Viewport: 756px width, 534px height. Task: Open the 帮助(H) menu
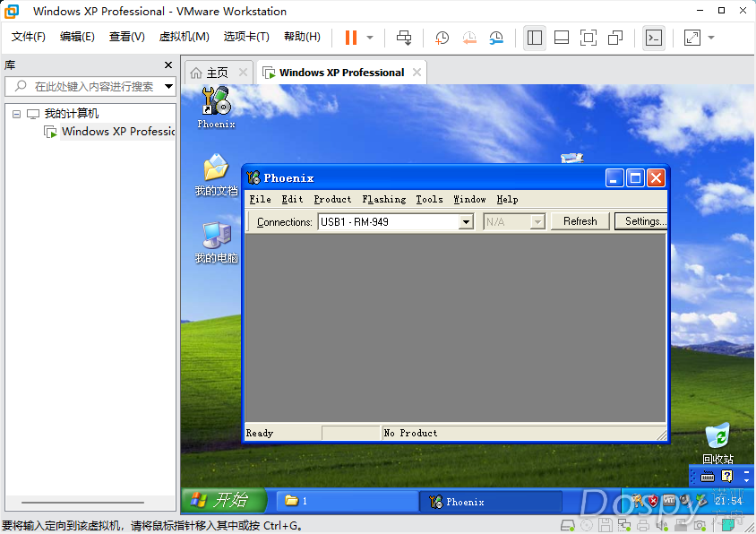click(302, 37)
